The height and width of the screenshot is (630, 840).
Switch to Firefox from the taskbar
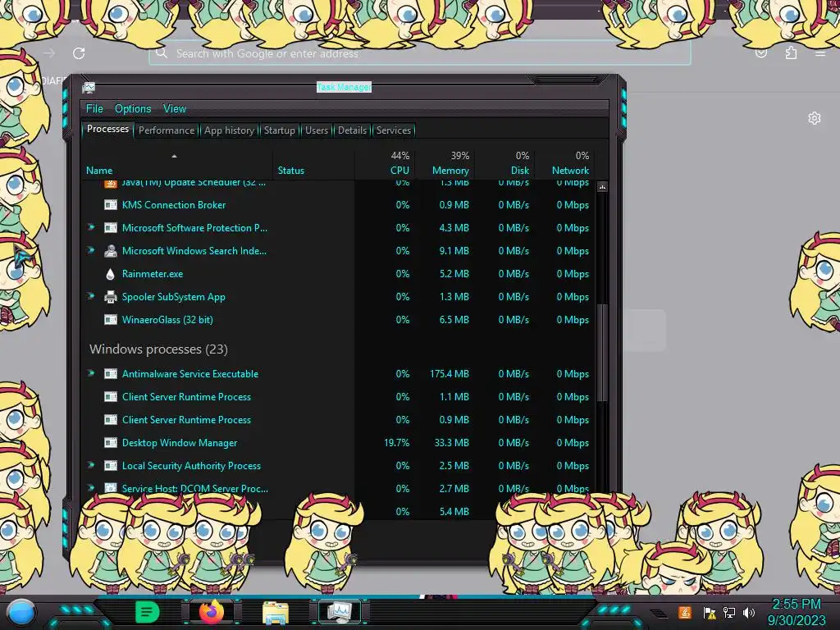212,612
